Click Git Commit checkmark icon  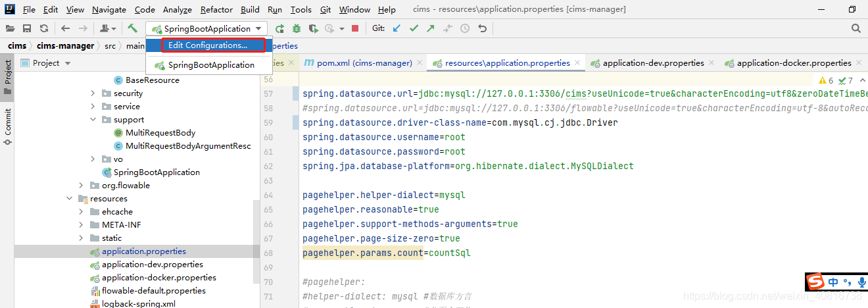[414, 28]
